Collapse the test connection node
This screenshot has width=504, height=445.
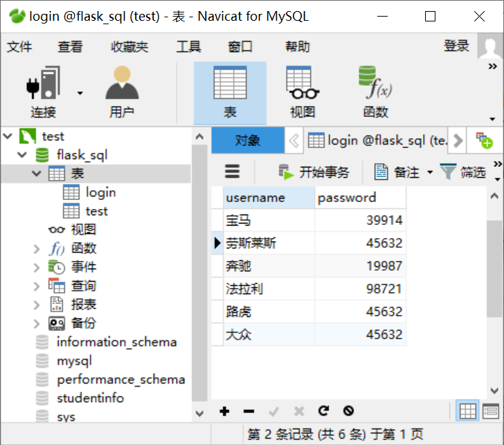point(8,136)
